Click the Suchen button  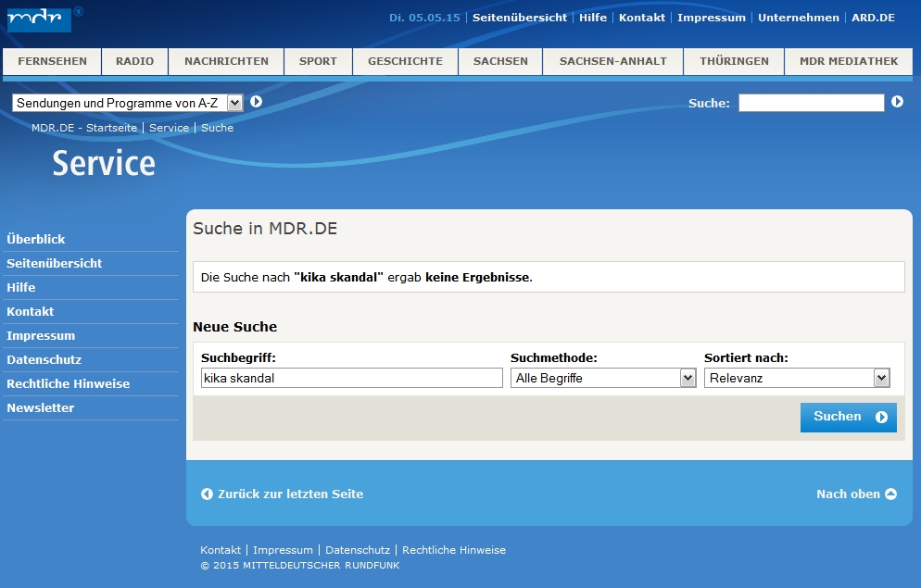tap(848, 417)
